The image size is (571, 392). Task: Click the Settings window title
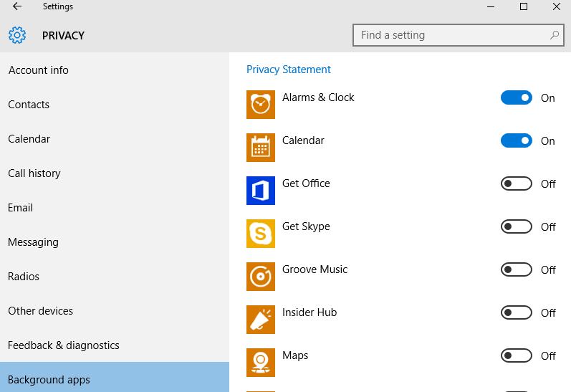pyautogui.click(x=57, y=6)
